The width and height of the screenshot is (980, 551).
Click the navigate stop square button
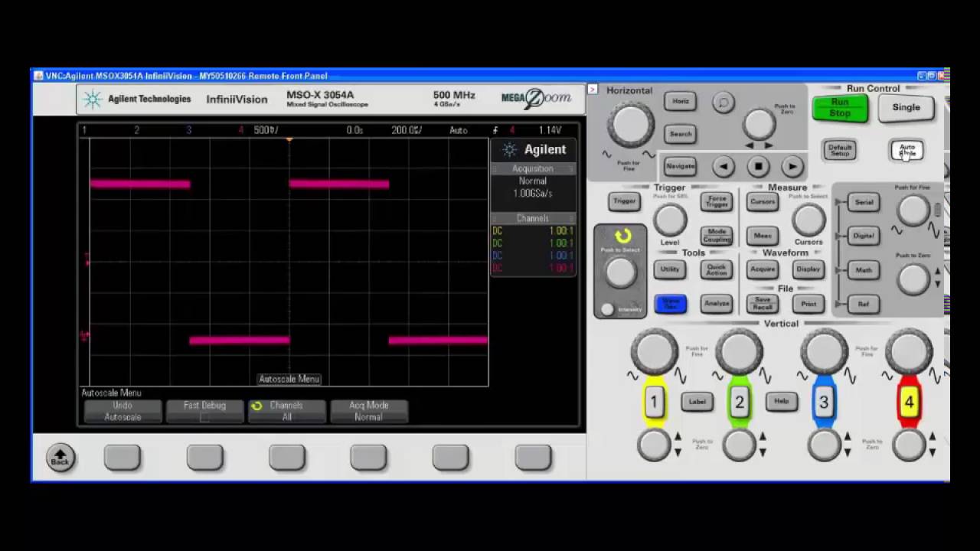758,166
